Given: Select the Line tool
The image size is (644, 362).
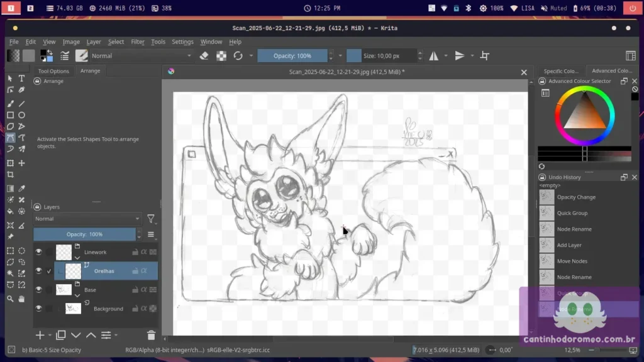Looking at the screenshot, I should tap(22, 104).
